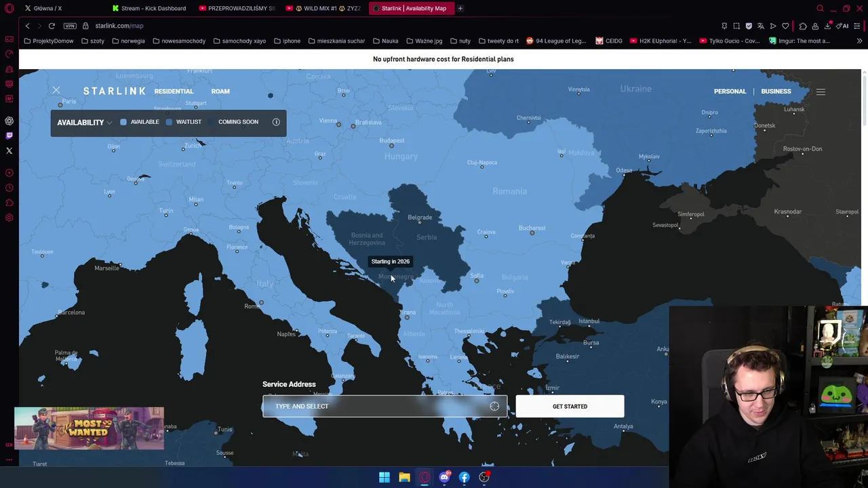This screenshot has width=868, height=488.
Task: Open GX Cleaner in sidebar
Action: pyautogui.click(x=9, y=68)
